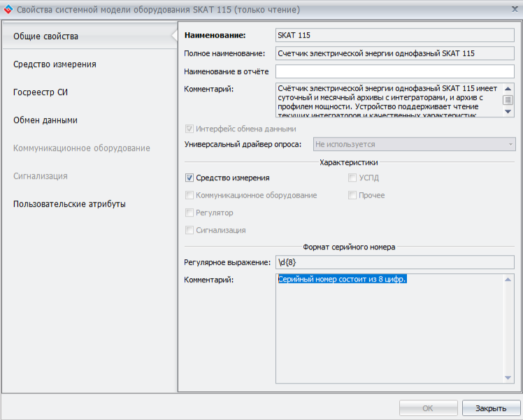Click scroll-down arrow of serial number comment
The width and height of the screenshot is (523, 420).
coord(508,377)
